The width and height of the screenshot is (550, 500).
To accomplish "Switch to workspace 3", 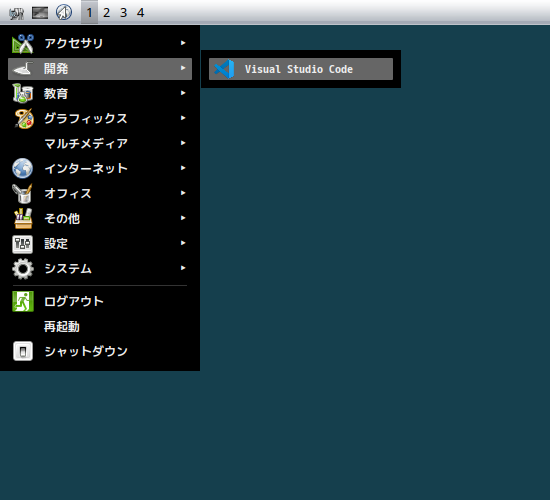I will tap(123, 13).
